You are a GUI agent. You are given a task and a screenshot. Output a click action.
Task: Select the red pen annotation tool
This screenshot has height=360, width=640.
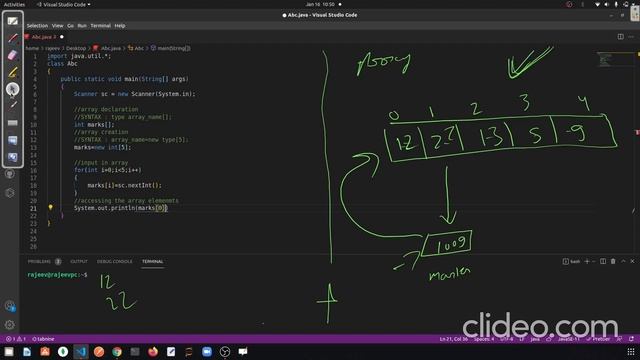13,38
